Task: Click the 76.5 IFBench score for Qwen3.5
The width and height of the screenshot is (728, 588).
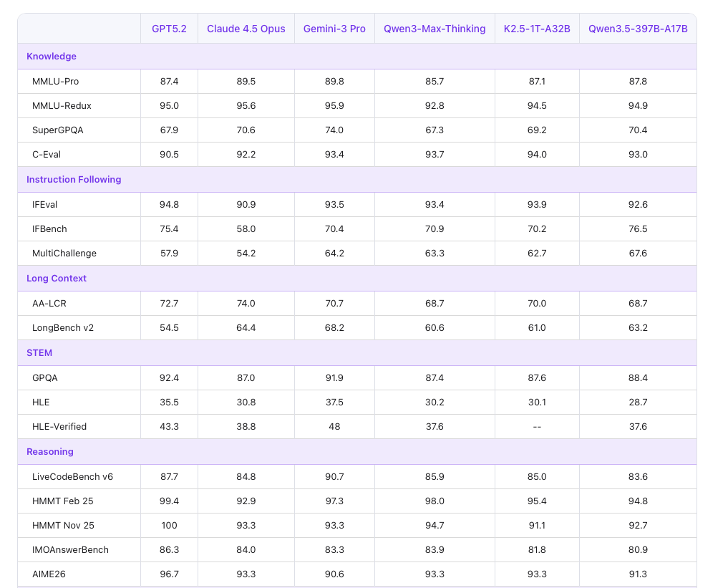Action: tap(638, 229)
